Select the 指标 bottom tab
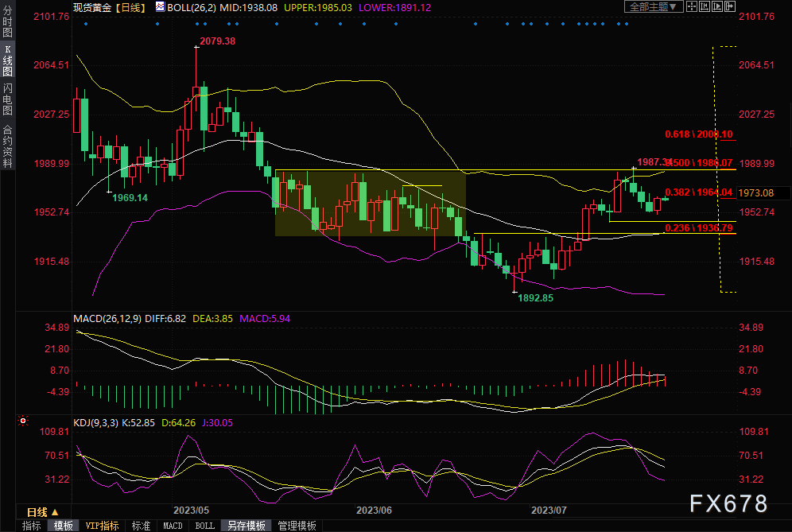This screenshot has height=532, width=792. point(32,526)
